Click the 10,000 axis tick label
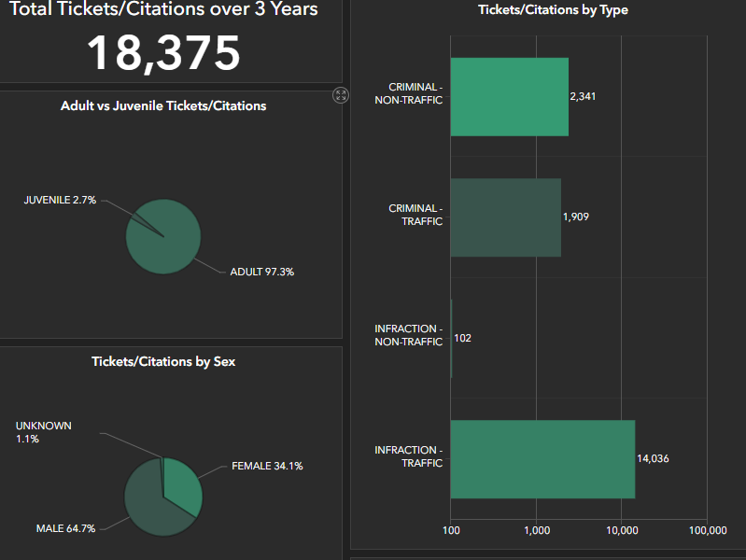The height and width of the screenshot is (560, 746). (x=623, y=530)
